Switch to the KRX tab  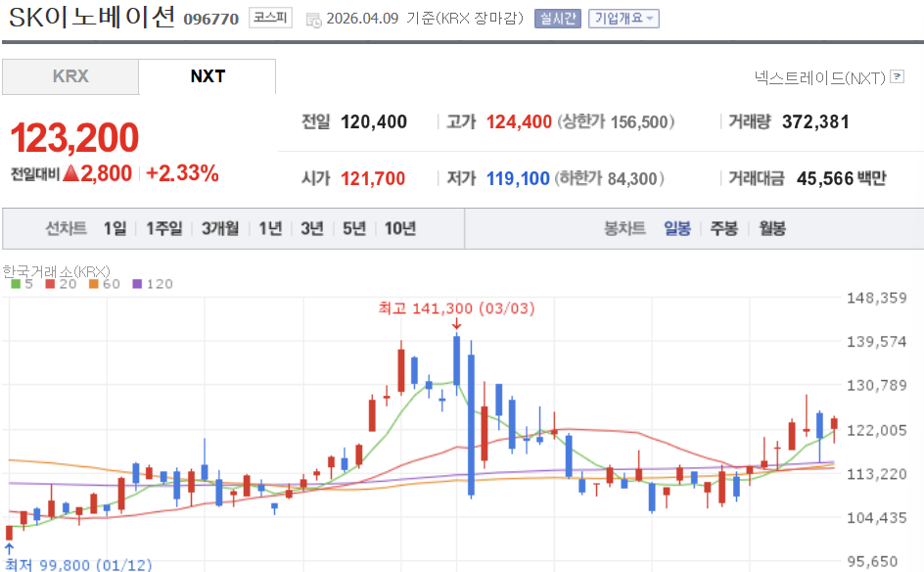point(70,76)
